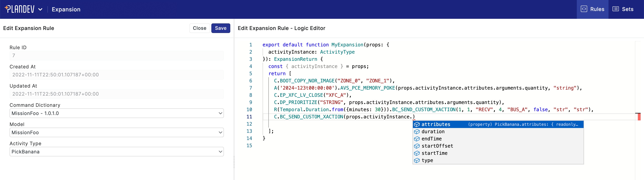Click the startTime property icon
This screenshot has width=644, height=180.
tap(417, 153)
